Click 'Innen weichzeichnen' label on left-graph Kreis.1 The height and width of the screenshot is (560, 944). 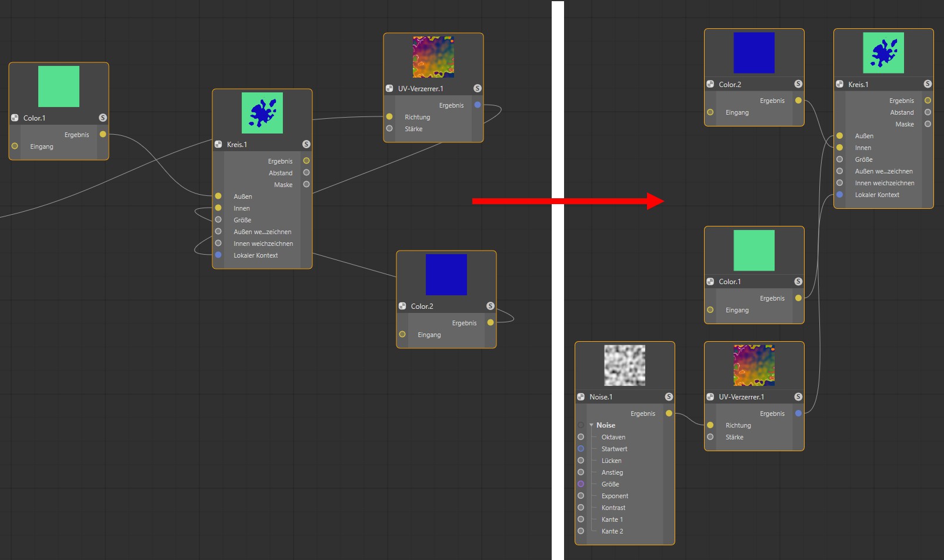(263, 244)
